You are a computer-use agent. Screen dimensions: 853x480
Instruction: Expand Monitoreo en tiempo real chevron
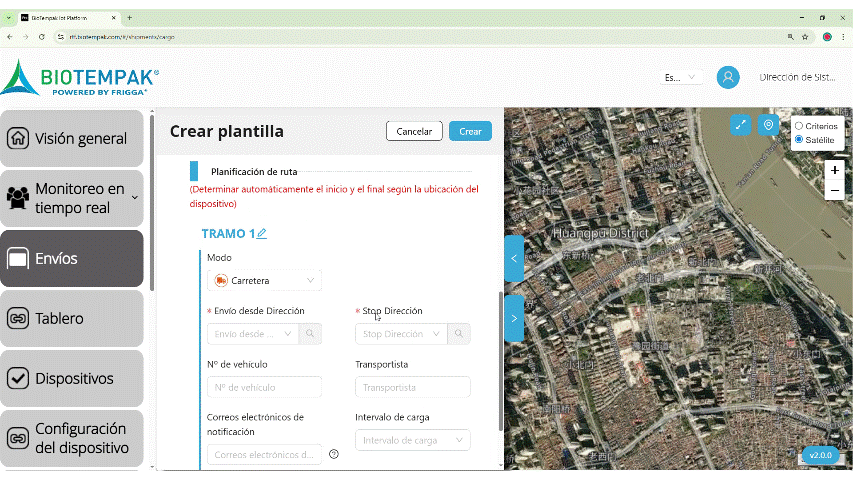tap(135, 198)
